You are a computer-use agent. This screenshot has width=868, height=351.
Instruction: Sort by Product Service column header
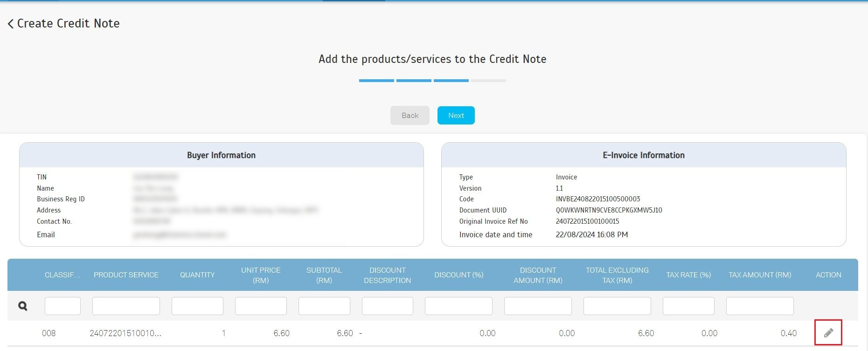click(x=126, y=275)
